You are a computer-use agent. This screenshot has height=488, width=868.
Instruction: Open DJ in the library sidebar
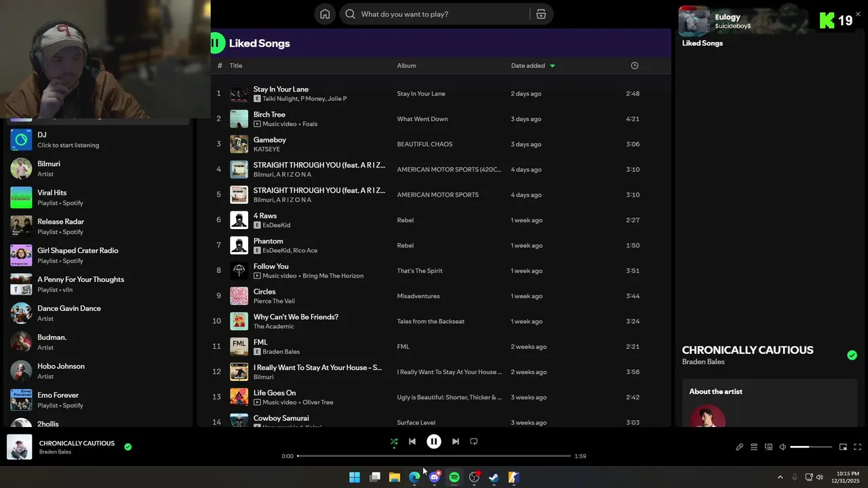pos(98,140)
